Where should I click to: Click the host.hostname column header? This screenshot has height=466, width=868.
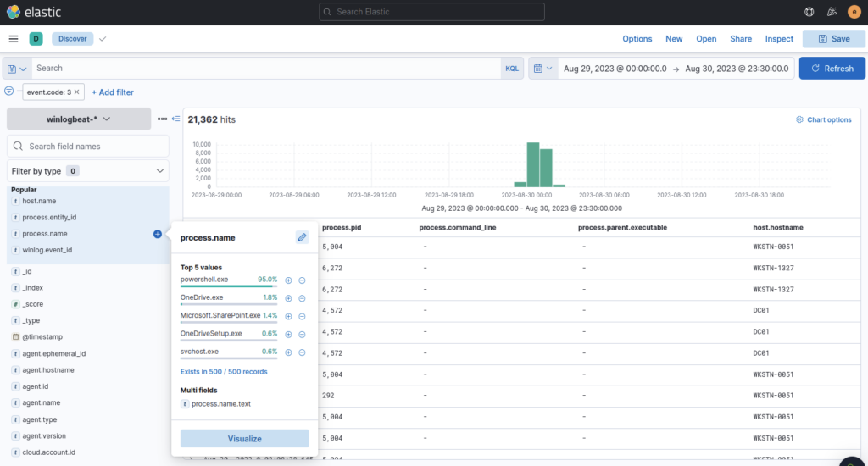tap(778, 227)
